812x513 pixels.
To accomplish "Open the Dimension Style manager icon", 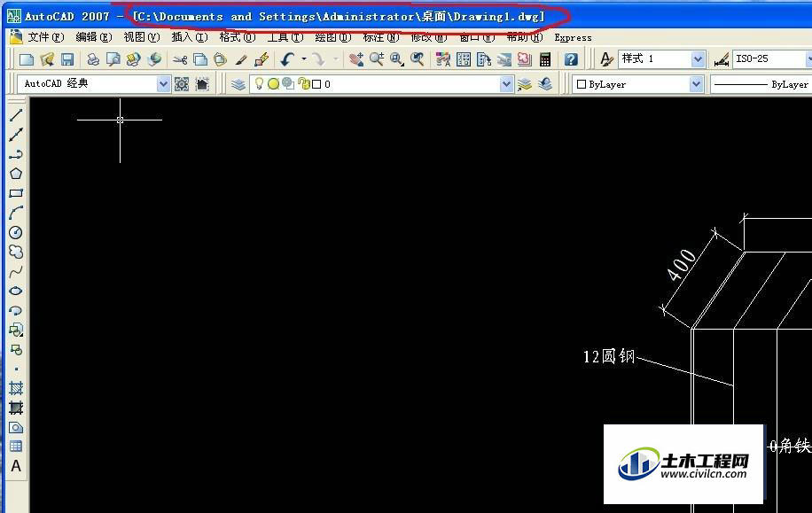I will pyautogui.click(x=722, y=59).
